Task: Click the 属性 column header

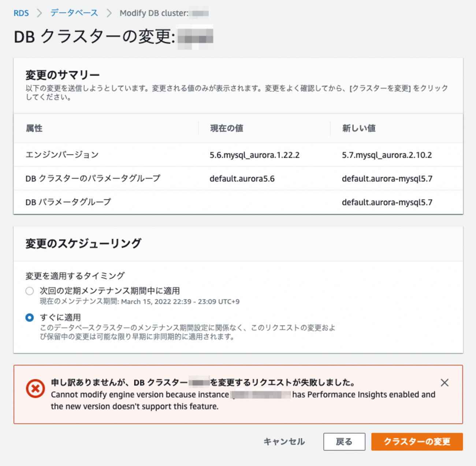Action: [x=34, y=128]
